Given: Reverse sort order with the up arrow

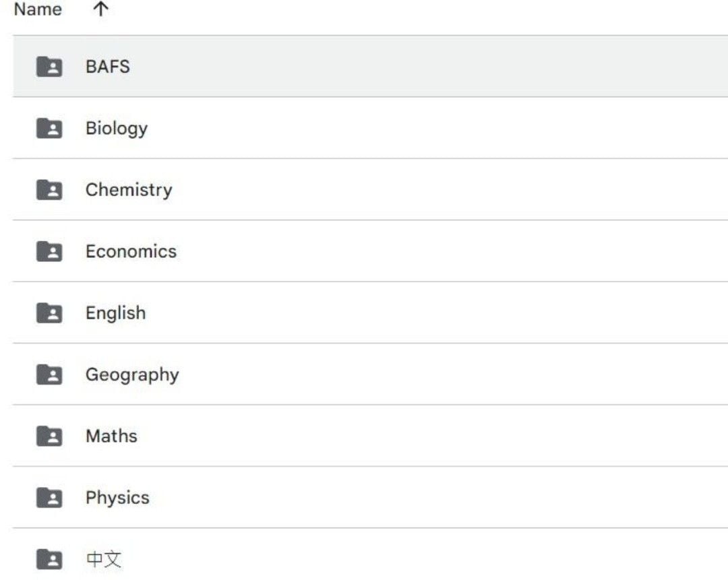Looking at the screenshot, I should point(100,9).
